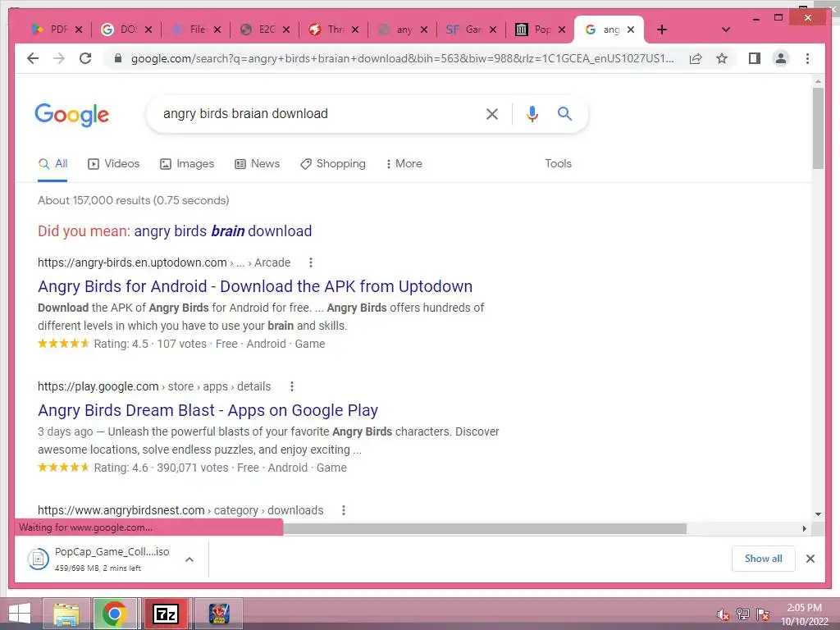840x630 pixels.
Task: Switch to the DO: Google tab
Action: (121, 30)
